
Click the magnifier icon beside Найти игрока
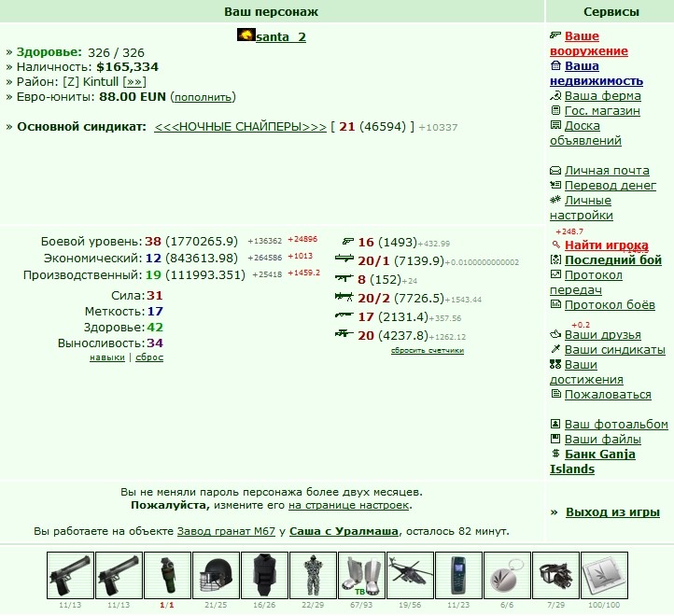[x=555, y=245]
